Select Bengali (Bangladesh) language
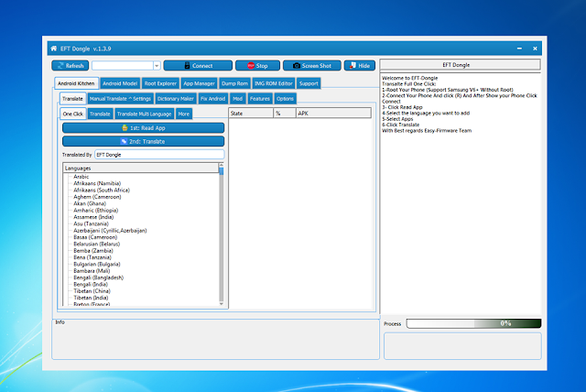Screen dimensions: 586x392 pos(98,278)
